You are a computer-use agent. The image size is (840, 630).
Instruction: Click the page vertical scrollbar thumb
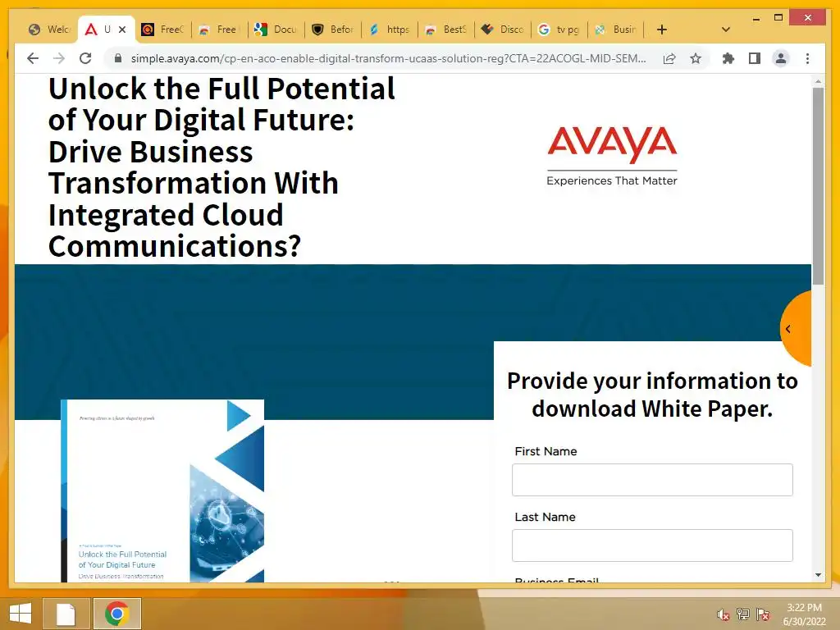pyautogui.click(x=818, y=186)
